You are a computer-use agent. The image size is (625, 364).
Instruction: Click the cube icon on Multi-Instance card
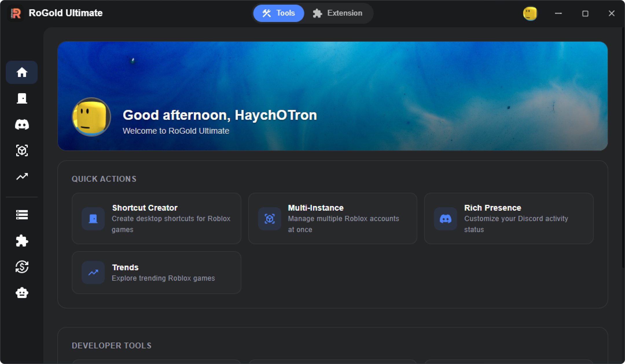(x=269, y=218)
